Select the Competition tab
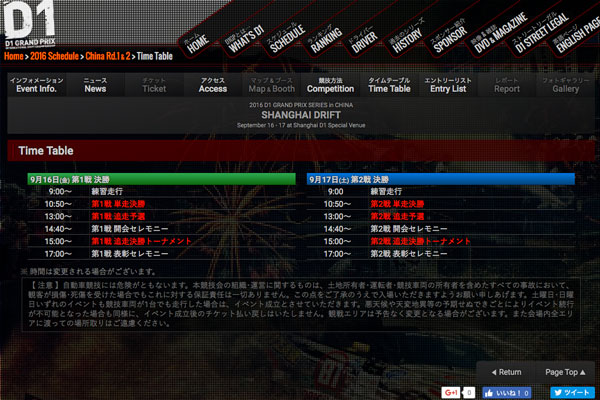 (x=330, y=84)
